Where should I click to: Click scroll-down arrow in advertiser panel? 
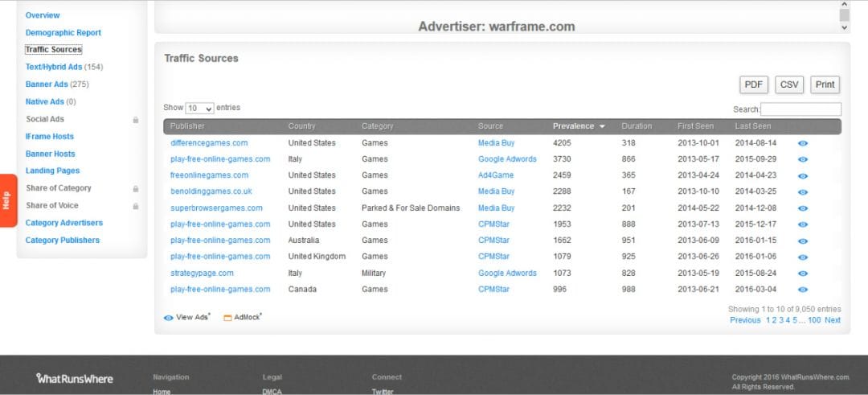(844, 27)
